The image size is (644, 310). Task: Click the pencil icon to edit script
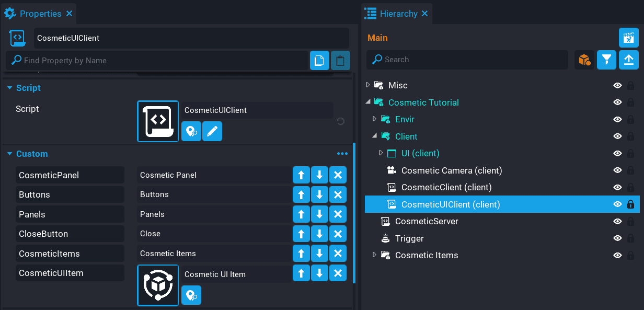[x=212, y=132]
